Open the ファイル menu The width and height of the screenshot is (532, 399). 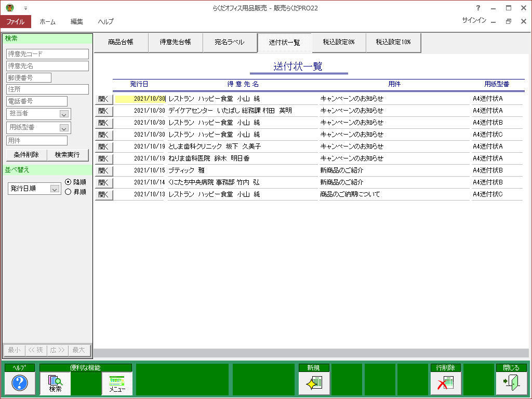(16, 21)
